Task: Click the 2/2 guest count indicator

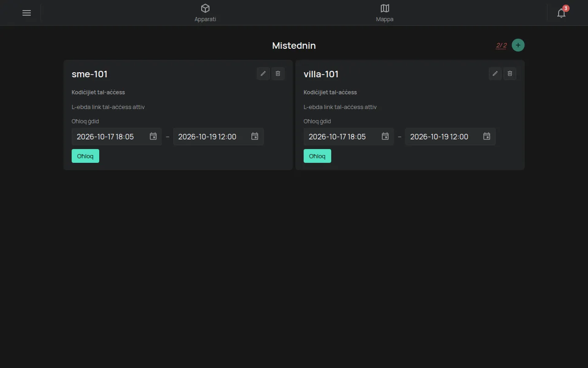Action: [501, 45]
